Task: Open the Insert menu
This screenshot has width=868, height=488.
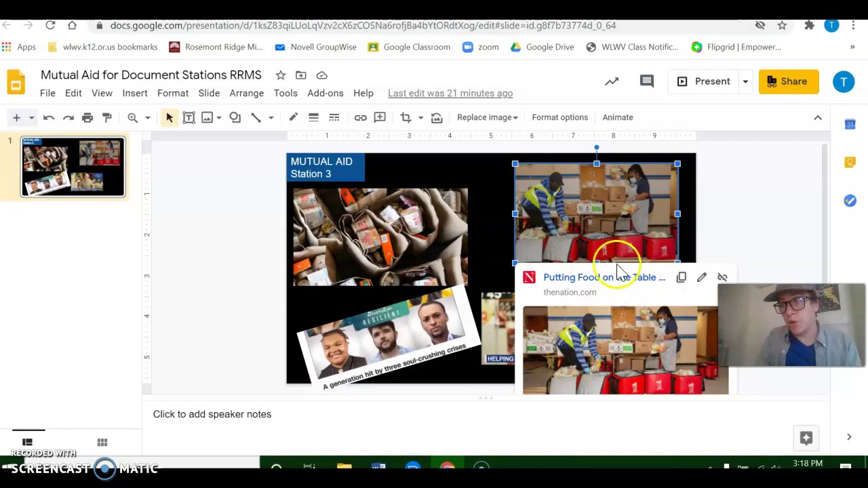Action: pyautogui.click(x=135, y=93)
